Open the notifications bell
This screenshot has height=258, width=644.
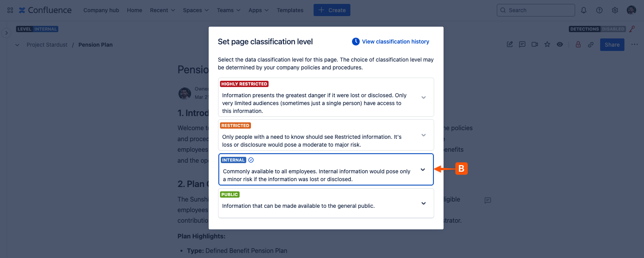[x=583, y=10]
